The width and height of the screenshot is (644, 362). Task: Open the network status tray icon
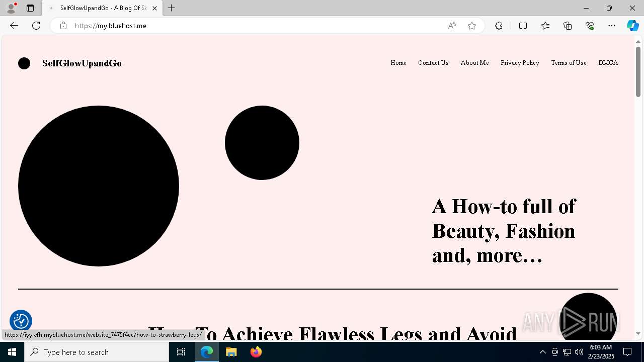[567, 352]
